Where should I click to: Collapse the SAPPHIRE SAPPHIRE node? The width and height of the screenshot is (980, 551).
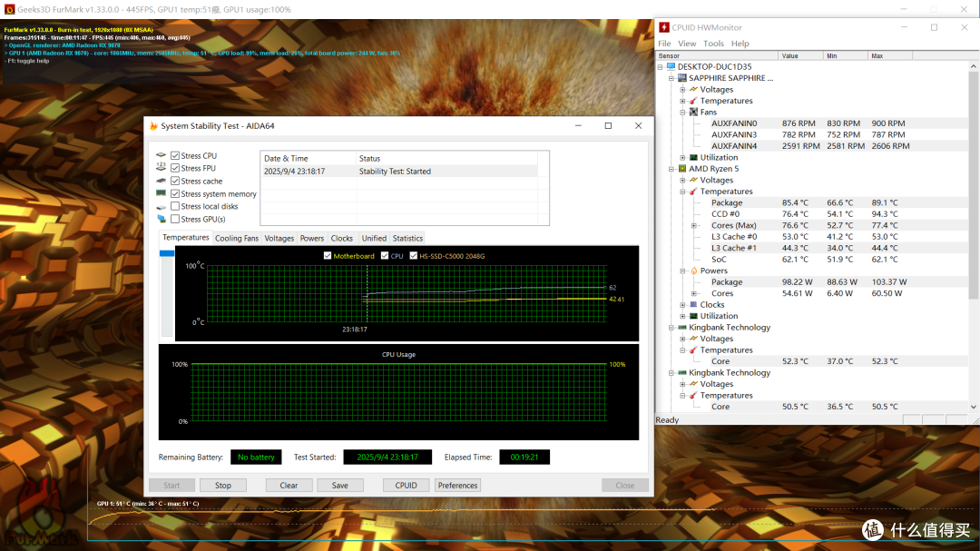pyautogui.click(x=671, y=78)
